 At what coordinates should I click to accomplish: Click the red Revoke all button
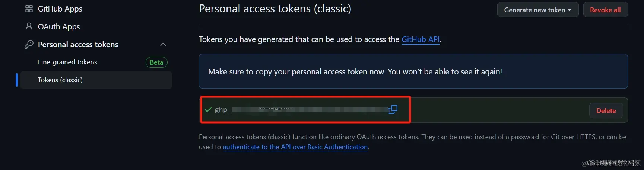point(605,10)
